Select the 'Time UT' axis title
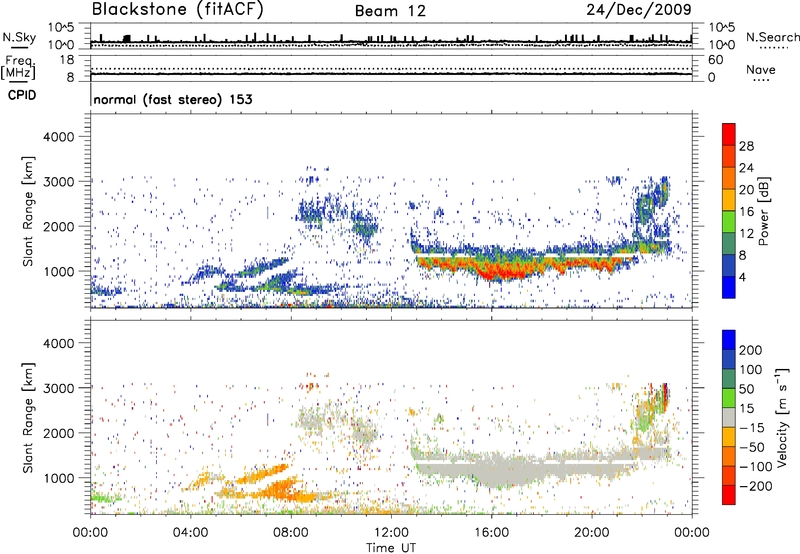The width and height of the screenshot is (800, 554). click(391, 548)
